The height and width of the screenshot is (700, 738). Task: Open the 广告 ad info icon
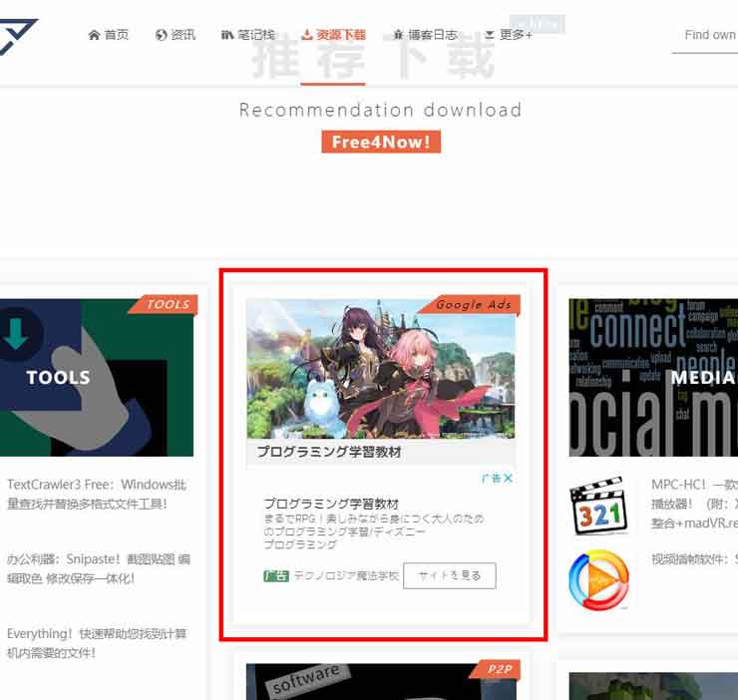[492, 479]
